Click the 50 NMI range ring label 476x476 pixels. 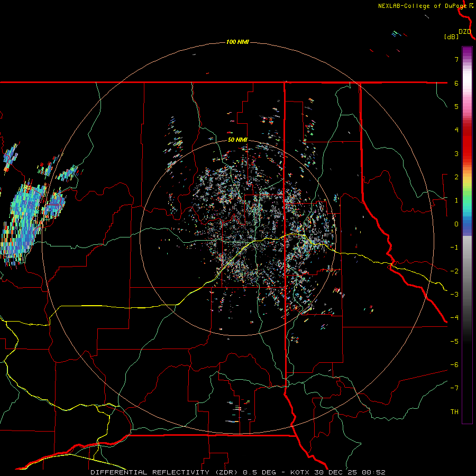(237, 140)
